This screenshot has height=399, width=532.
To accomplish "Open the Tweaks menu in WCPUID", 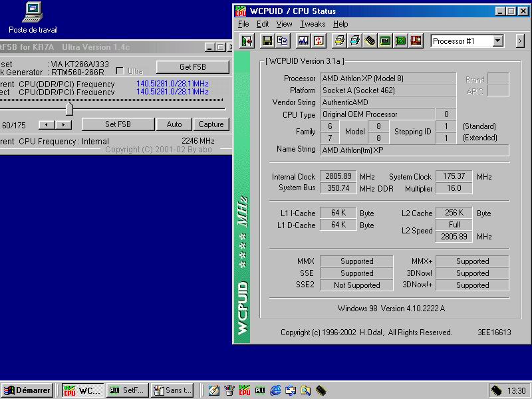I will (313, 24).
